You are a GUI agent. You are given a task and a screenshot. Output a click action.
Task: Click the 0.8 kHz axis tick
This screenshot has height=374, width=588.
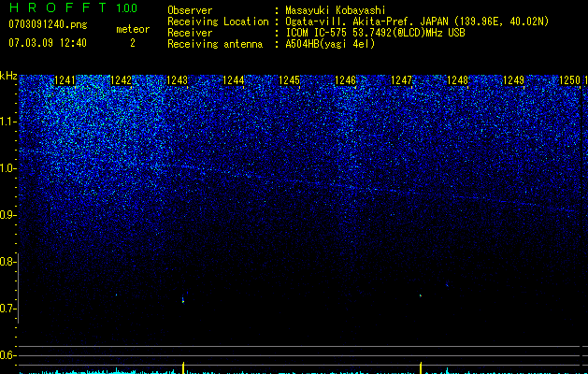(8, 262)
